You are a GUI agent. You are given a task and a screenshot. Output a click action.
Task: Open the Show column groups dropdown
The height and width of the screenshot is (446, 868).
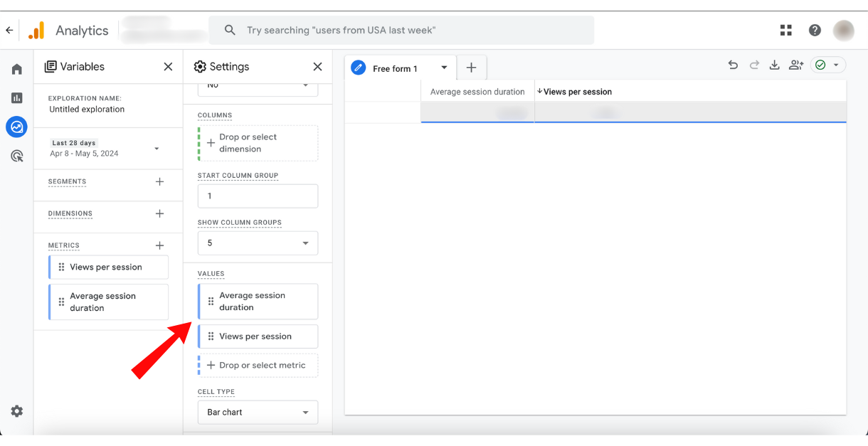point(258,243)
